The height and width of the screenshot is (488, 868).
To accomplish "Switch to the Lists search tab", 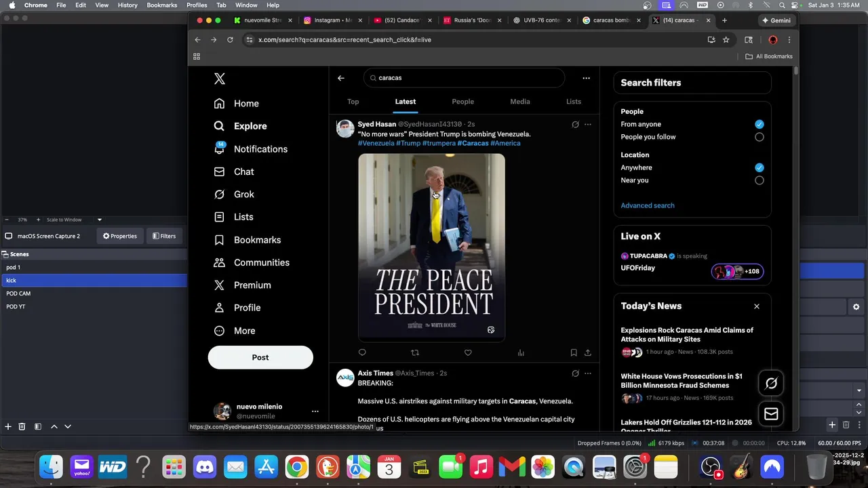I will click(x=574, y=102).
